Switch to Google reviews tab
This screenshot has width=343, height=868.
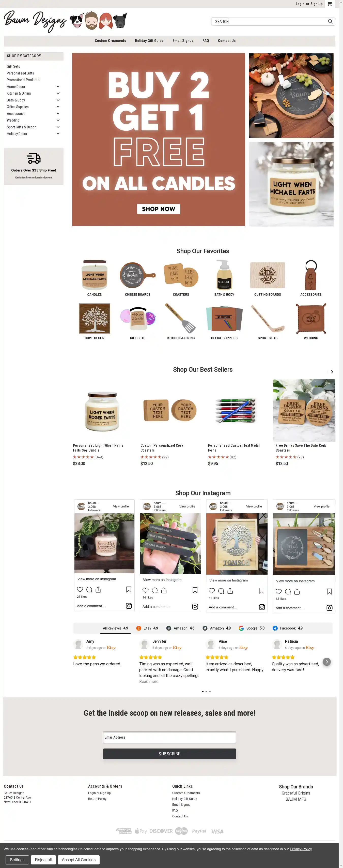point(252,628)
